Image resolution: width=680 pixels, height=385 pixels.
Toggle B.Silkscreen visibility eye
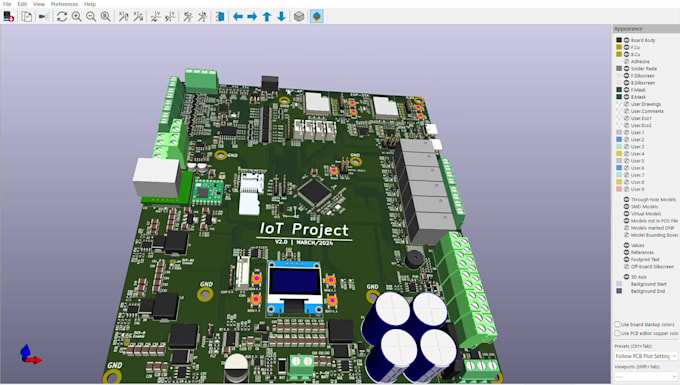tap(626, 82)
